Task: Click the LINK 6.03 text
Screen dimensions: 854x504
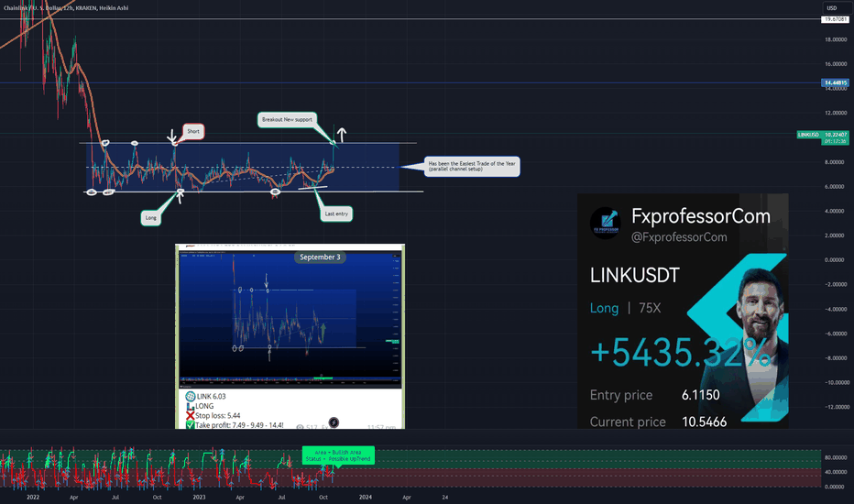Action: [x=211, y=397]
